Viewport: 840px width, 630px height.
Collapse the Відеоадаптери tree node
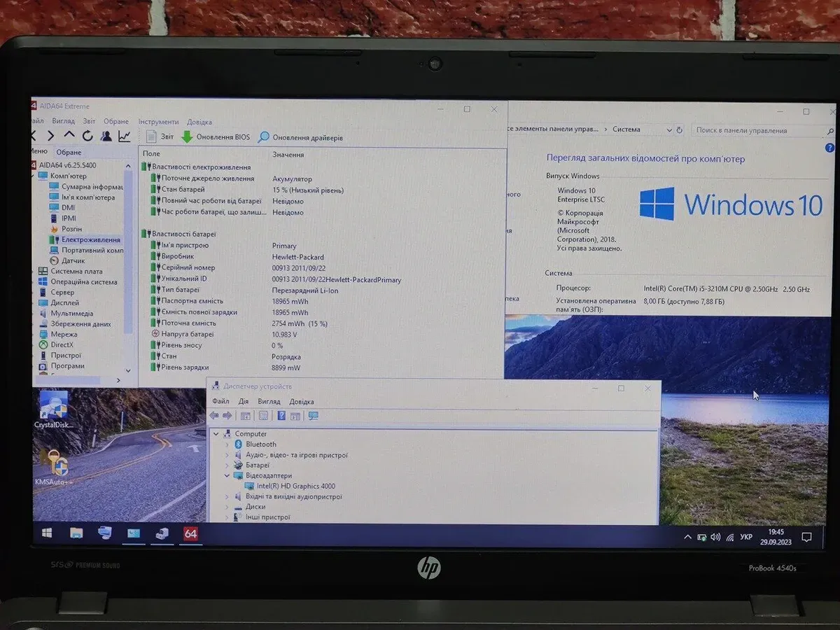(x=227, y=475)
